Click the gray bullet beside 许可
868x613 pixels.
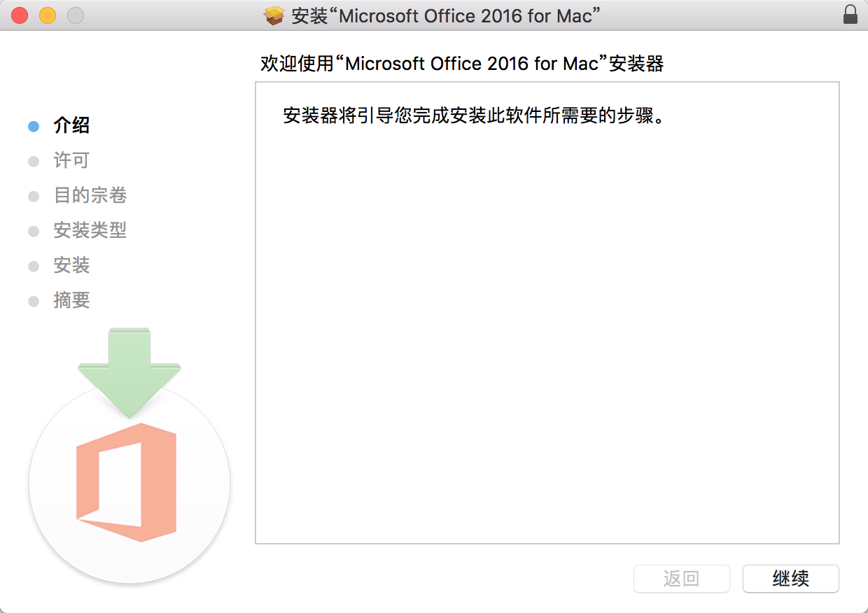point(33,162)
